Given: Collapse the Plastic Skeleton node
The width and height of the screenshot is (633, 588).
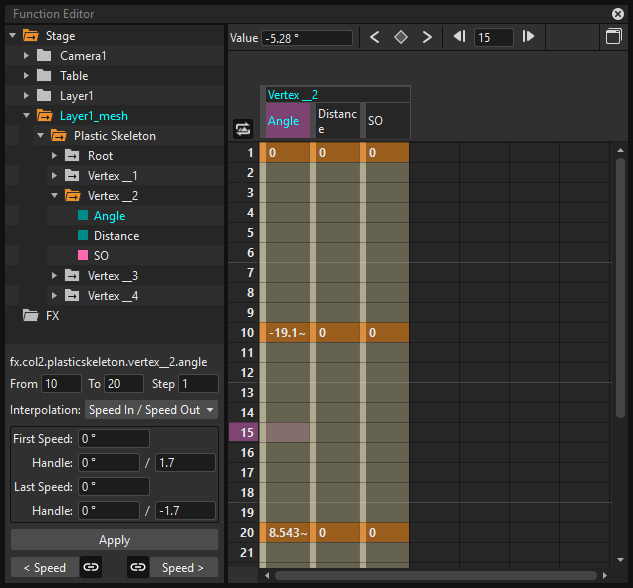Looking at the screenshot, I should pos(40,136).
